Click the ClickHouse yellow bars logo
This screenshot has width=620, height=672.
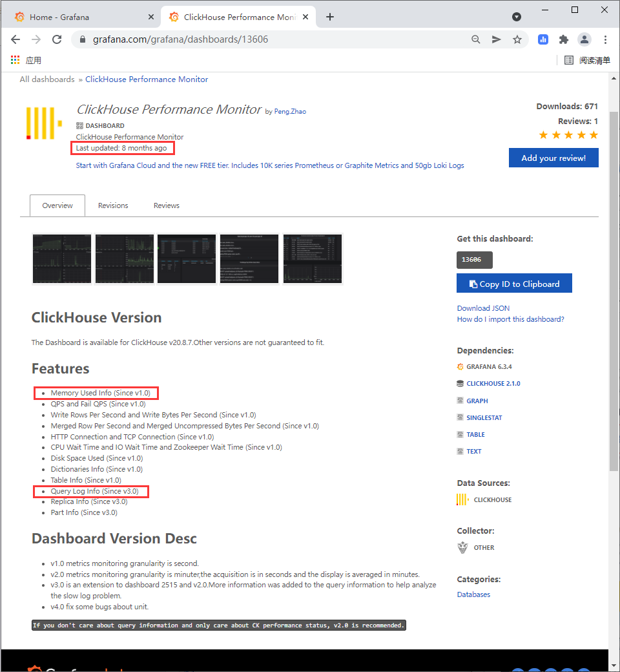coord(44,123)
